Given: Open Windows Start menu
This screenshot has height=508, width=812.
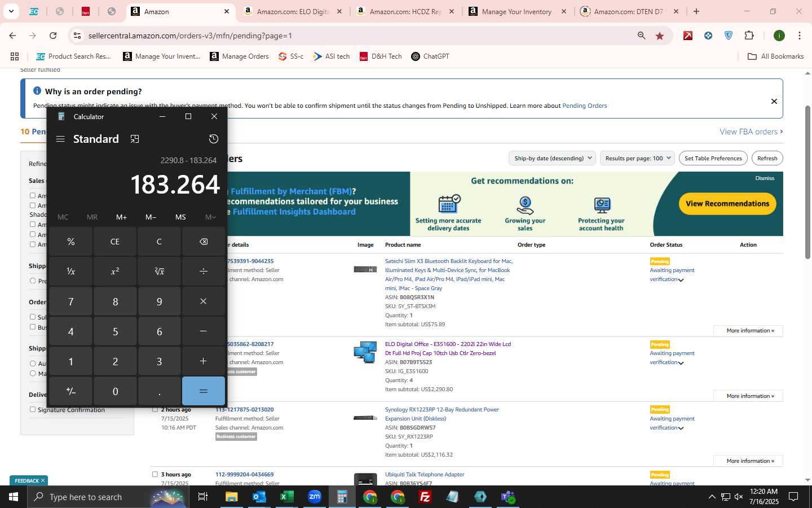Looking at the screenshot, I should 14,497.
